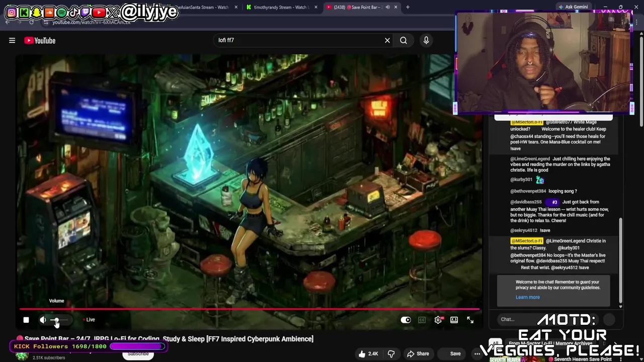Open the @davidbass255 chat username
The width and height of the screenshot is (644, 362).
tap(526, 202)
